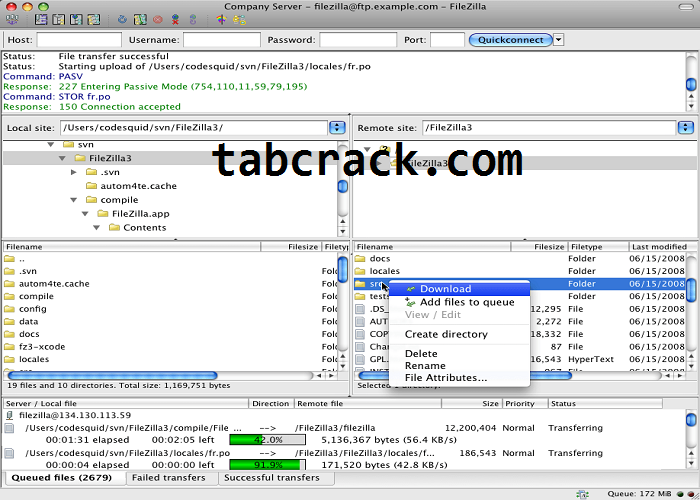Click the red cancel operation icon
Image resolution: width=700 pixels, height=500 pixels.
coord(158,20)
